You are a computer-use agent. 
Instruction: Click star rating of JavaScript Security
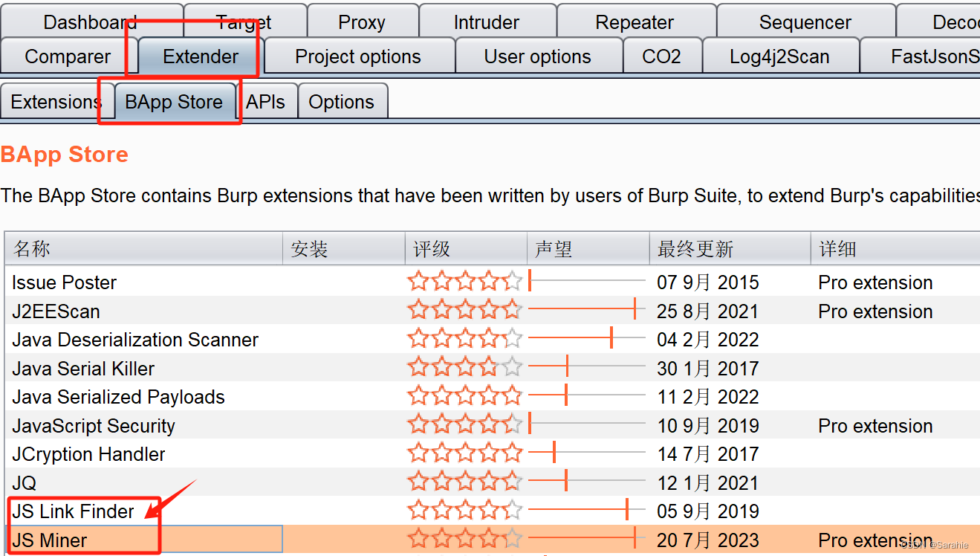coord(465,424)
